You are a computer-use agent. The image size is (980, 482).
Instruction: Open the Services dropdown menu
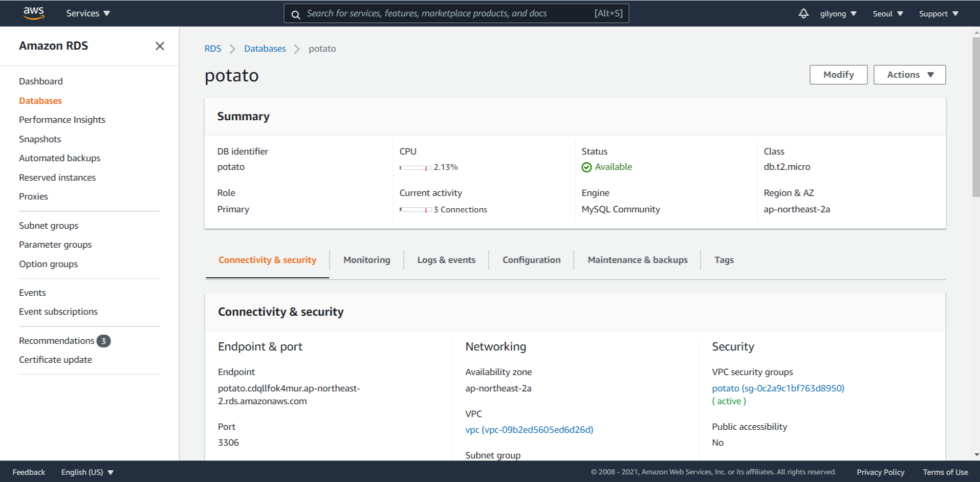(x=88, y=13)
